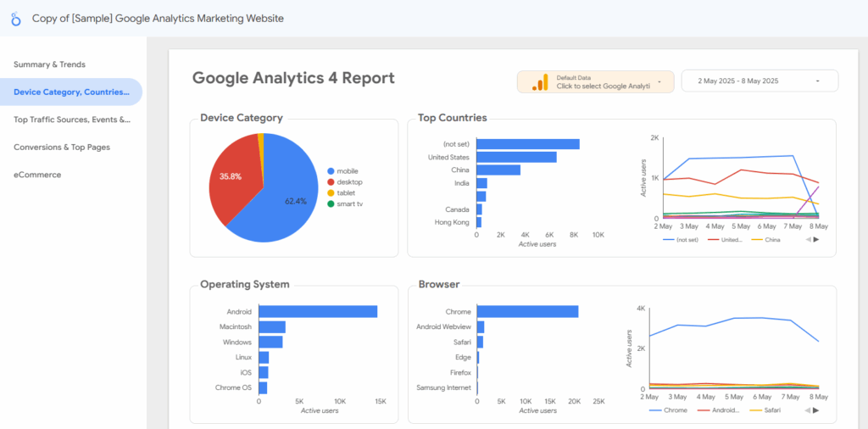Click the orange Google Analytics data icon
The width and height of the screenshot is (868, 429).
(540, 82)
